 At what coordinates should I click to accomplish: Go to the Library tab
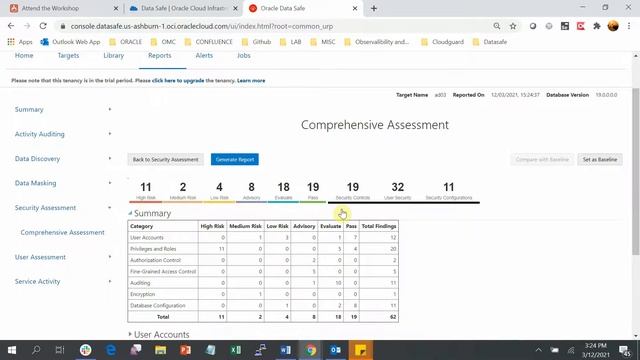click(x=113, y=56)
